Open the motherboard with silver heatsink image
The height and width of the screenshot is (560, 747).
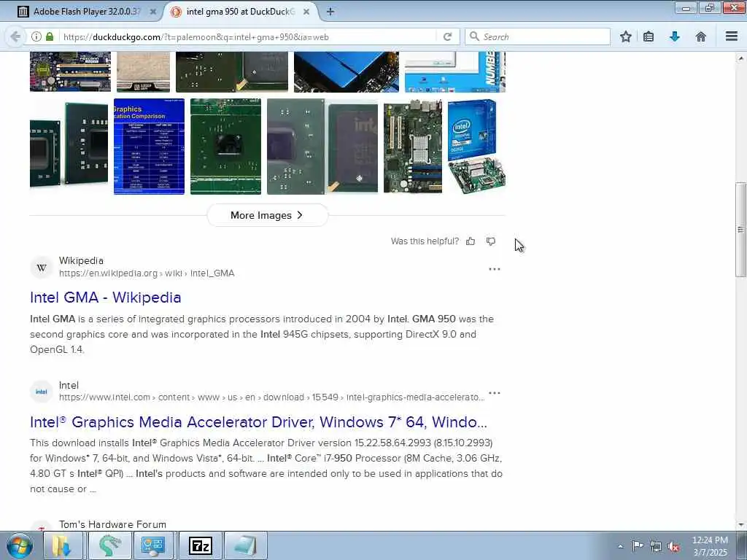[x=413, y=147]
